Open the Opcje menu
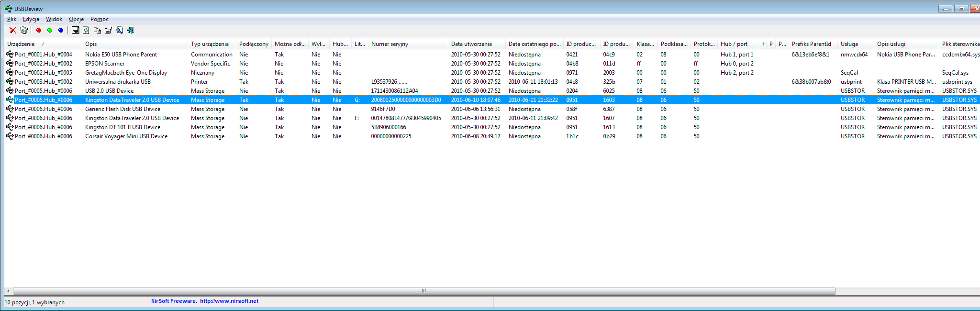The image size is (980, 311). click(x=76, y=19)
